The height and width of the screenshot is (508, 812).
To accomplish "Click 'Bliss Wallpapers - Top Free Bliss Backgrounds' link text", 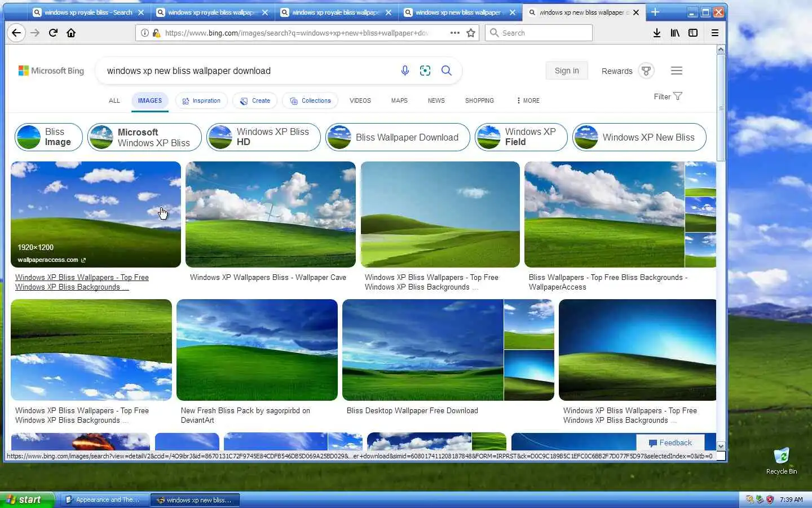I will pos(608,282).
